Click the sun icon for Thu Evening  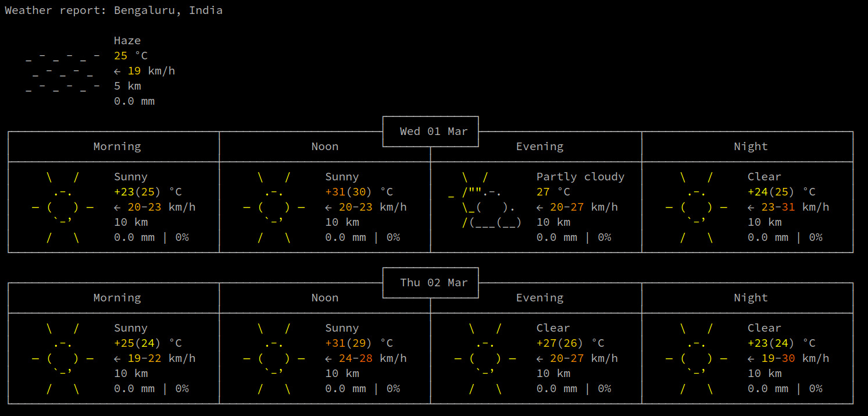485,358
